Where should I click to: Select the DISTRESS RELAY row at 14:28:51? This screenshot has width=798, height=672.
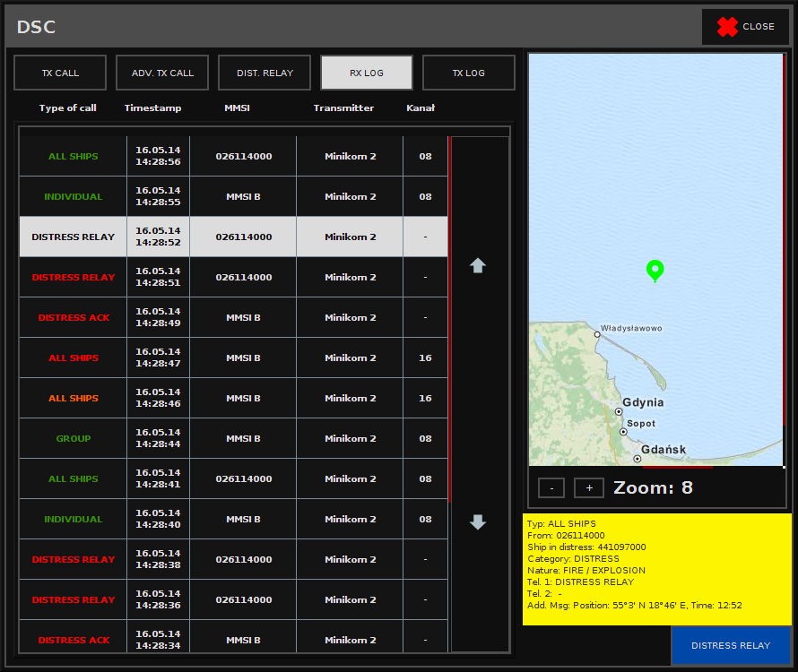point(234,277)
